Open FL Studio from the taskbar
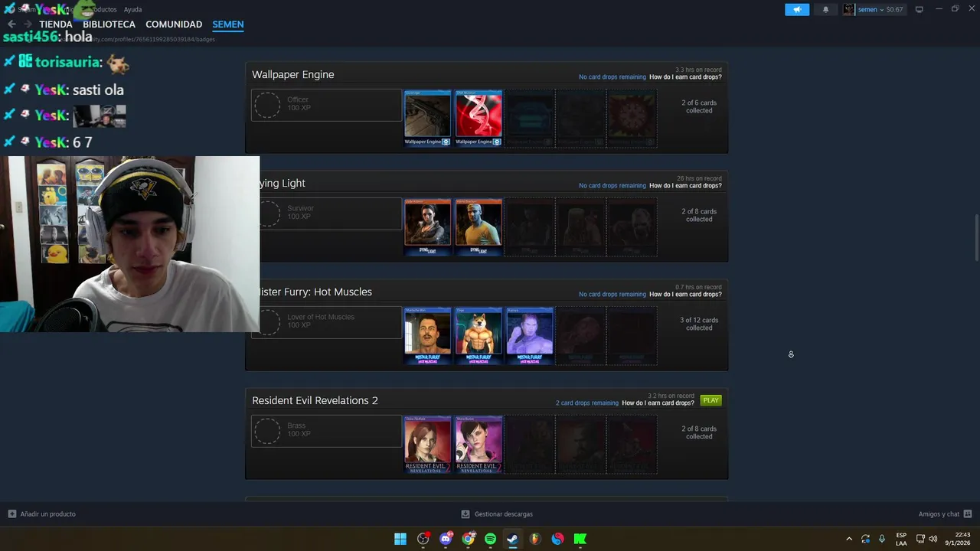Image resolution: width=980 pixels, height=551 pixels. point(535,539)
